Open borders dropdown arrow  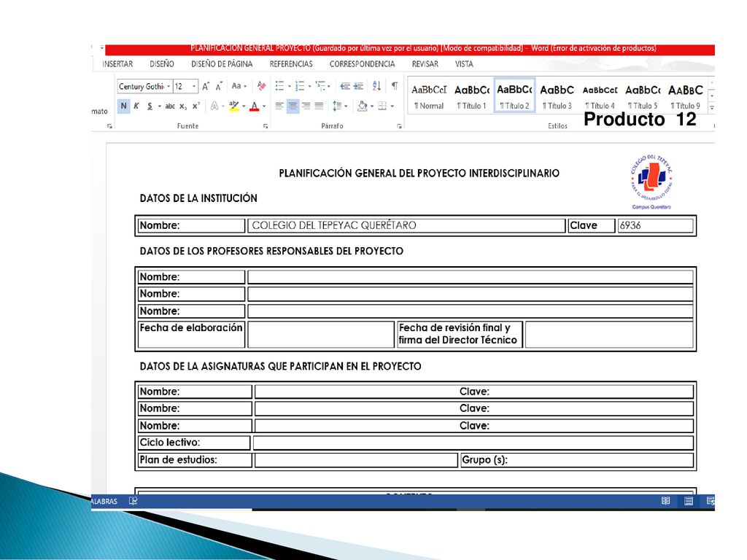392,106
